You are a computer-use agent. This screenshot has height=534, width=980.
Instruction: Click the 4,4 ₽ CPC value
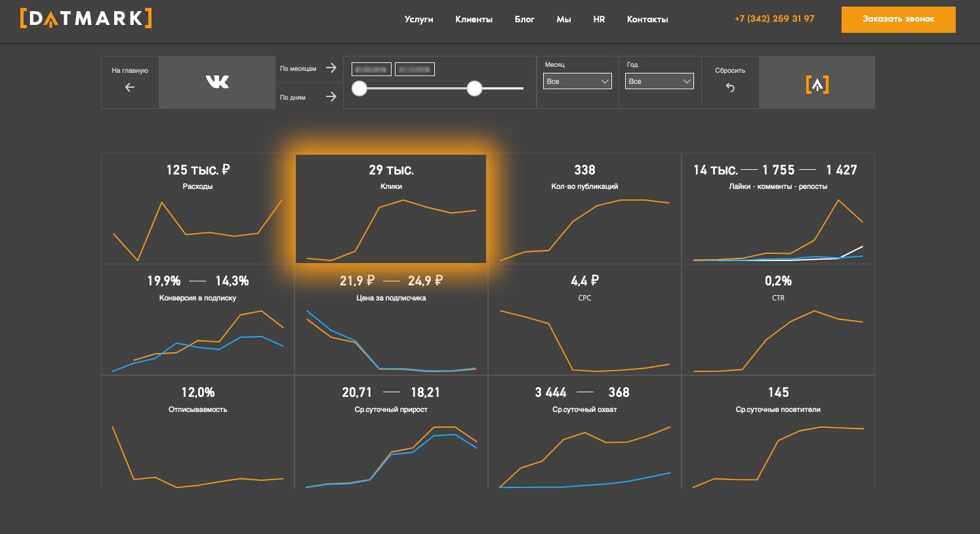(x=584, y=281)
